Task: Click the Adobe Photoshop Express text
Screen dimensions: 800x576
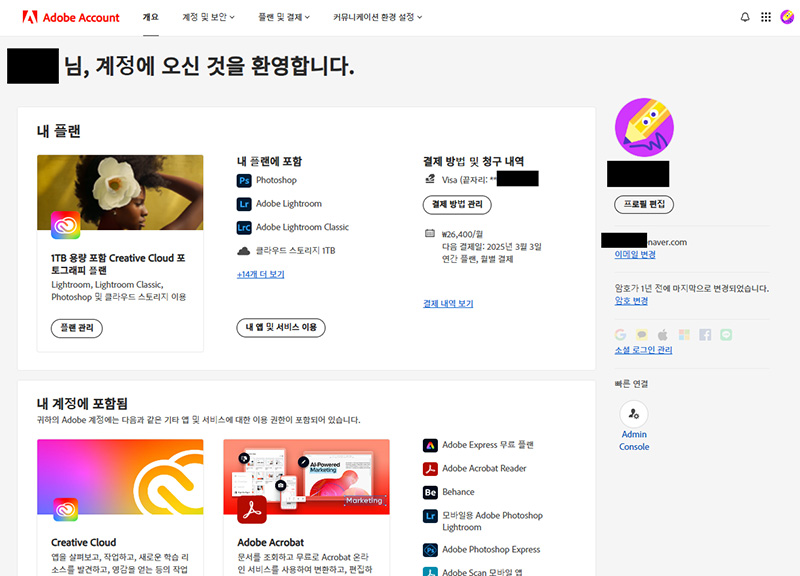Action: pyautogui.click(x=491, y=549)
